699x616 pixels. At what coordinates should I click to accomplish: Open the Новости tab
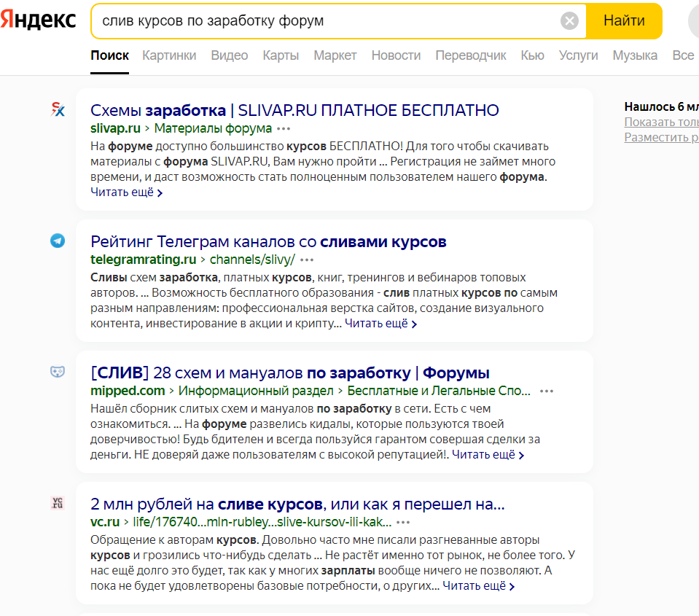click(397, 55)
